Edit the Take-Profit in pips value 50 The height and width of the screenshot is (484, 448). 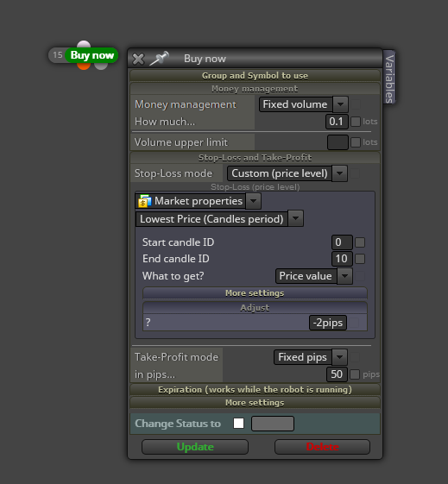(337, 374)
